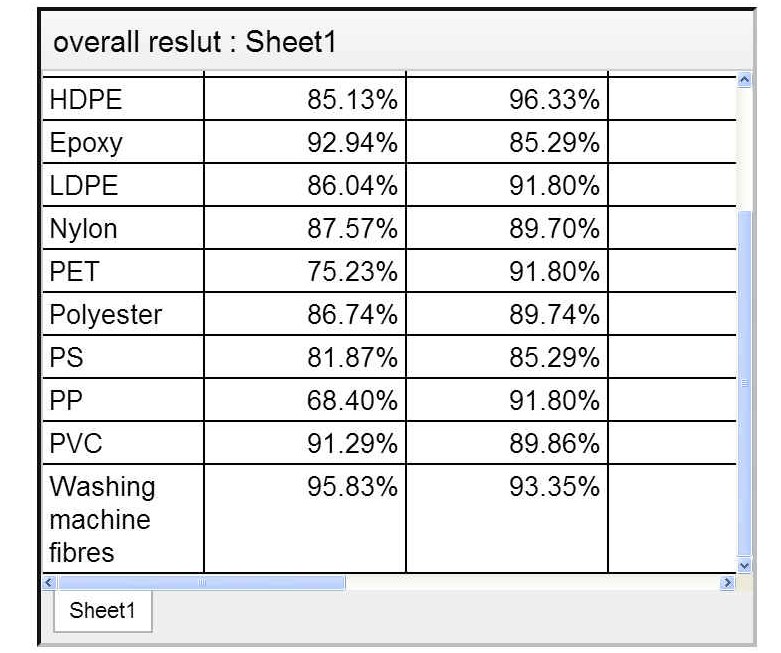Open the Sheet1 tab

coord(103,611)
